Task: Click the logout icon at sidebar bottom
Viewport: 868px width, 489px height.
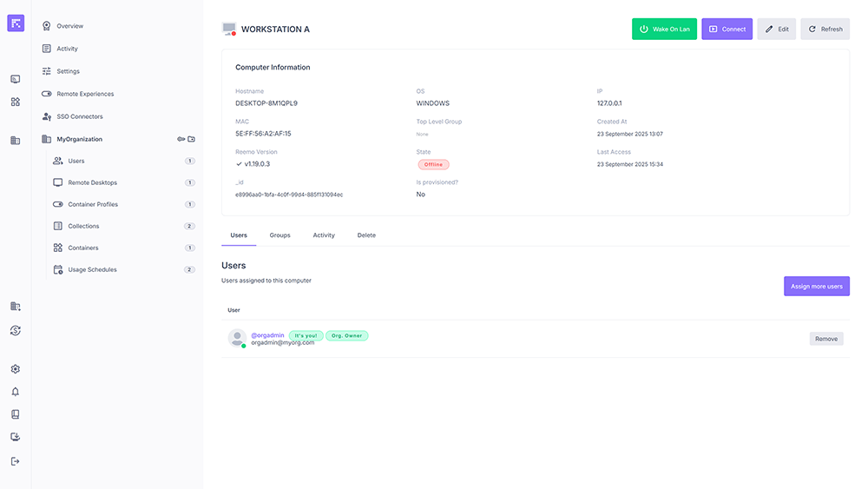Action: (x=15, y=461)
